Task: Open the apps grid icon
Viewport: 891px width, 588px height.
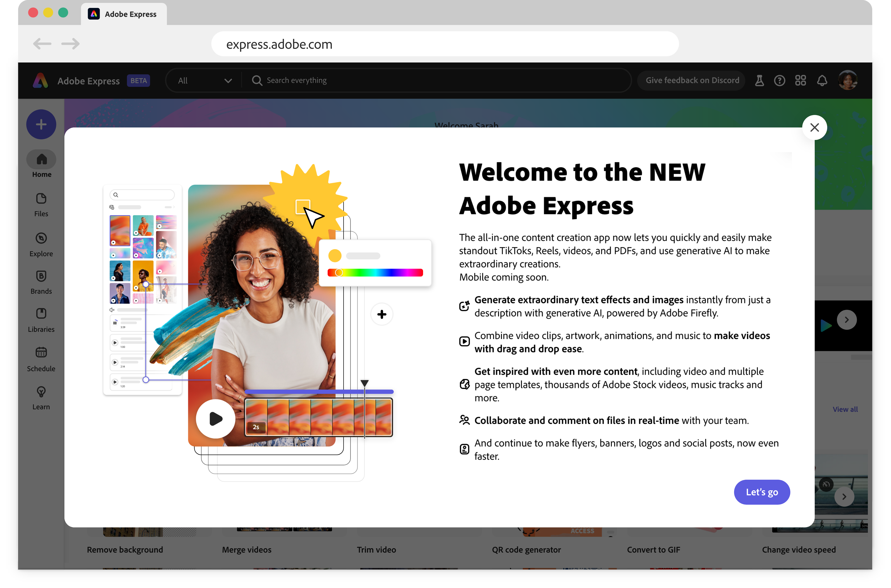Action: 800,81
